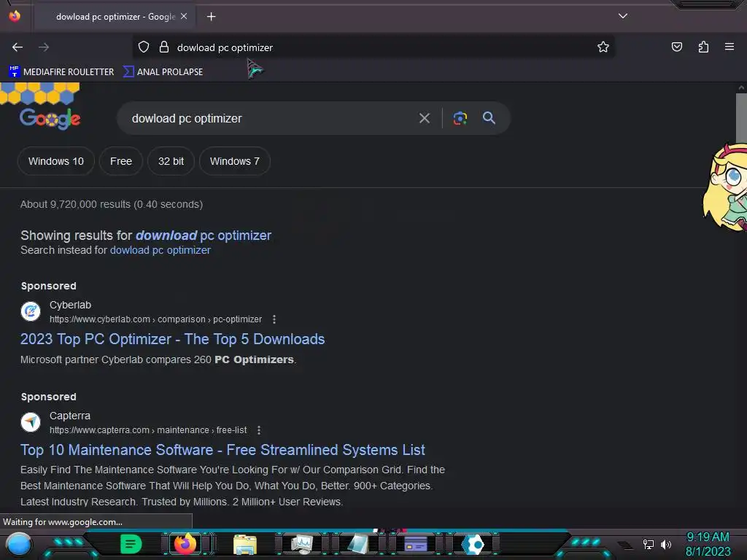Open the green chat app on taskbar
The width and height of the screenshot is (747, 560).
(x=131, y=544)
